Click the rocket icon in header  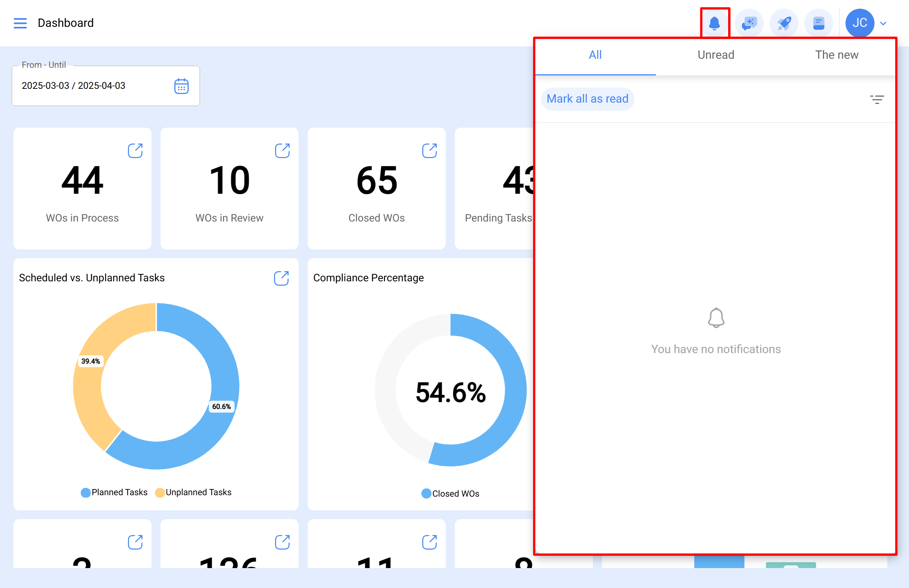(x=784, y=23)
